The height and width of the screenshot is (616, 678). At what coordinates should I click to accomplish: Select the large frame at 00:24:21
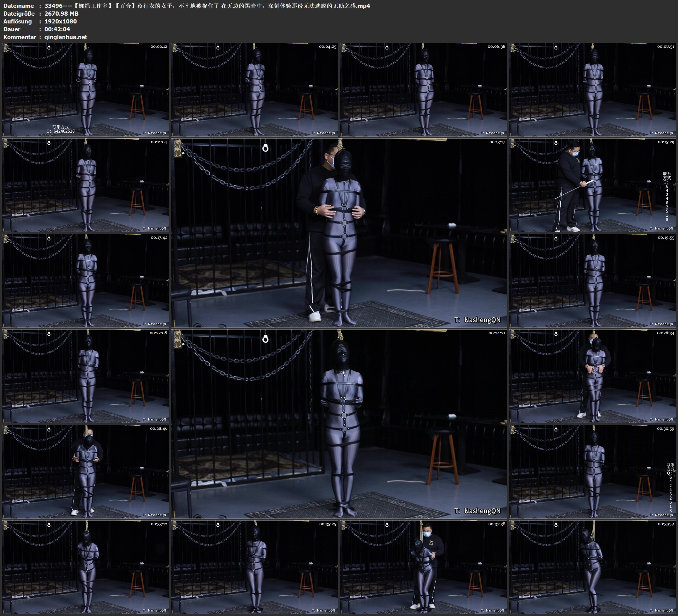click(x=339, y=424)
